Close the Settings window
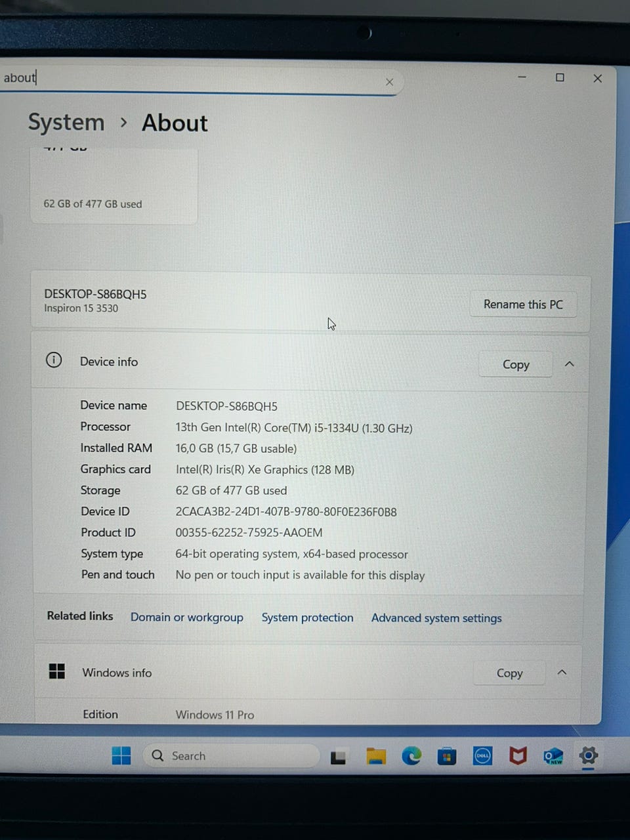 597,78
